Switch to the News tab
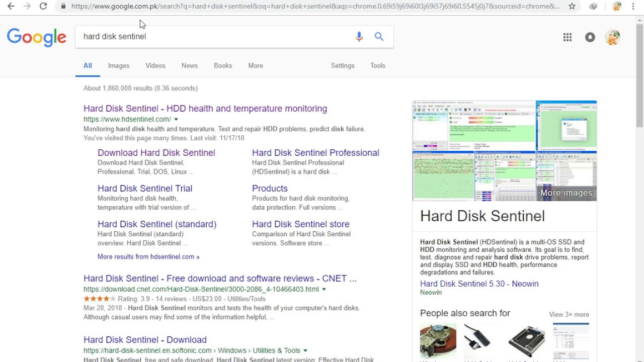The height and width of the screenshot is (362, 644). pos(190,65)
